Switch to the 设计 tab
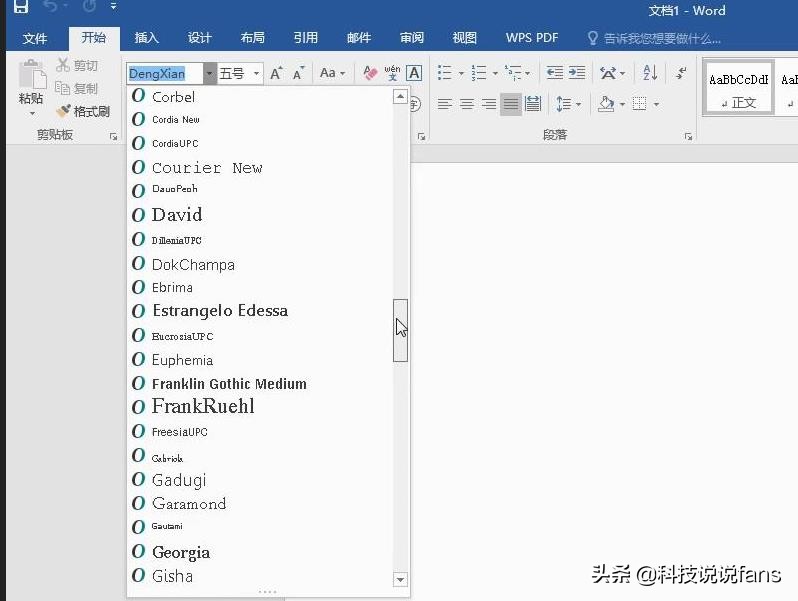The width and height of the screenshot is (798, 601). [200, 38]
